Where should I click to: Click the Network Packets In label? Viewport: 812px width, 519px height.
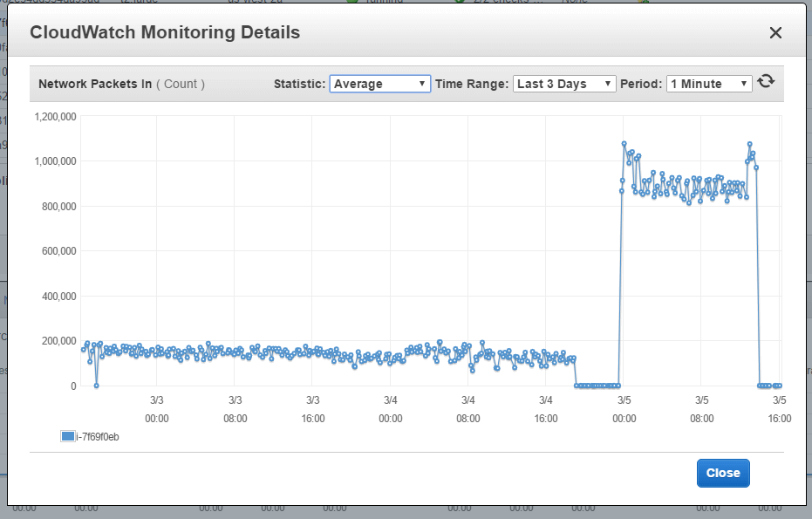point(95,84)
